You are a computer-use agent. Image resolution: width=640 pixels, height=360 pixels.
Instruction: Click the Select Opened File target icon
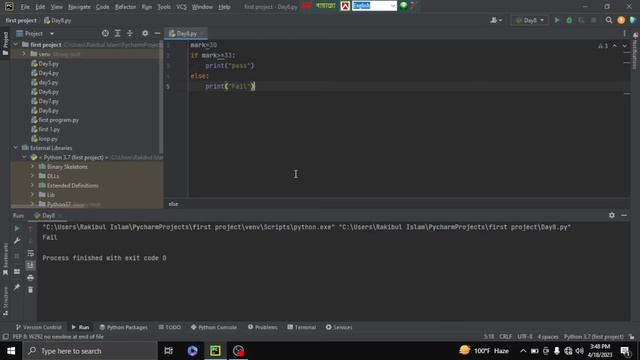point(105,33)
